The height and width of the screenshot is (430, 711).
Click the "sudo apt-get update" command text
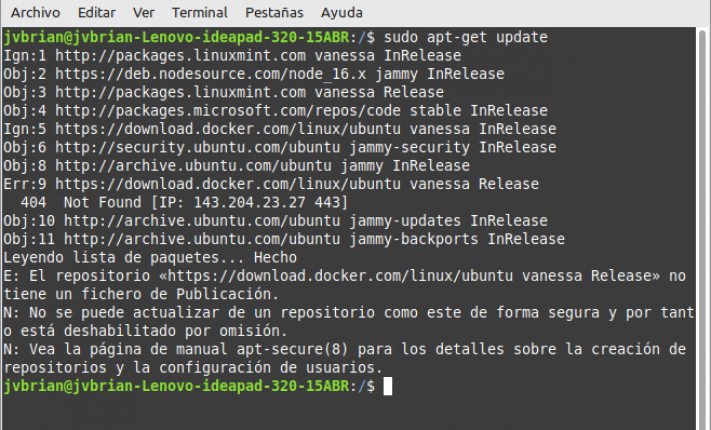466,37
